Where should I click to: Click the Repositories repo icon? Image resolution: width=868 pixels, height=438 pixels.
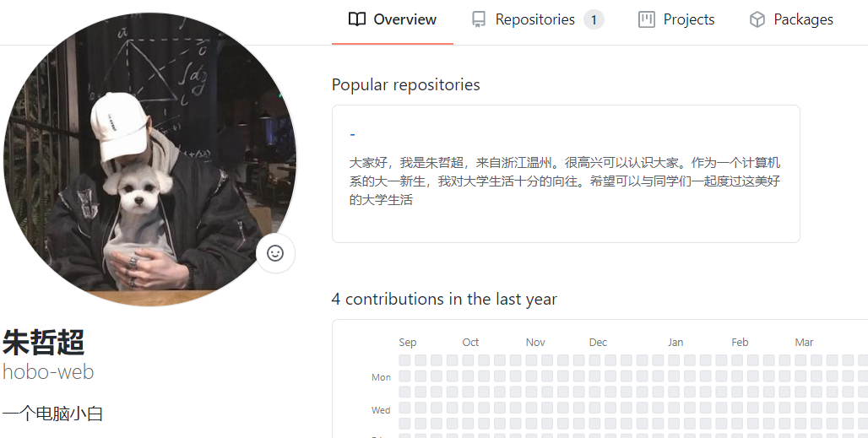click(478, 19)
